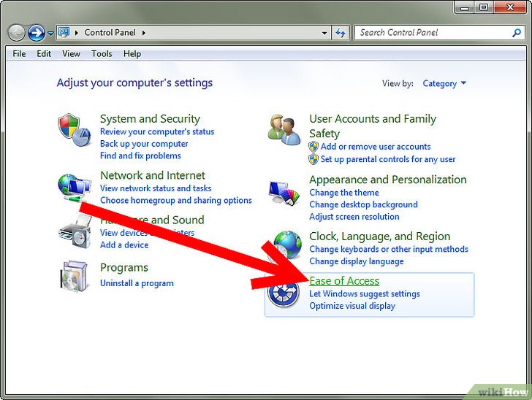Viewport: 532px width, 400px height.
Task: Close the Control Panel window
Action: pyautogui.click(x=510, y=7)
